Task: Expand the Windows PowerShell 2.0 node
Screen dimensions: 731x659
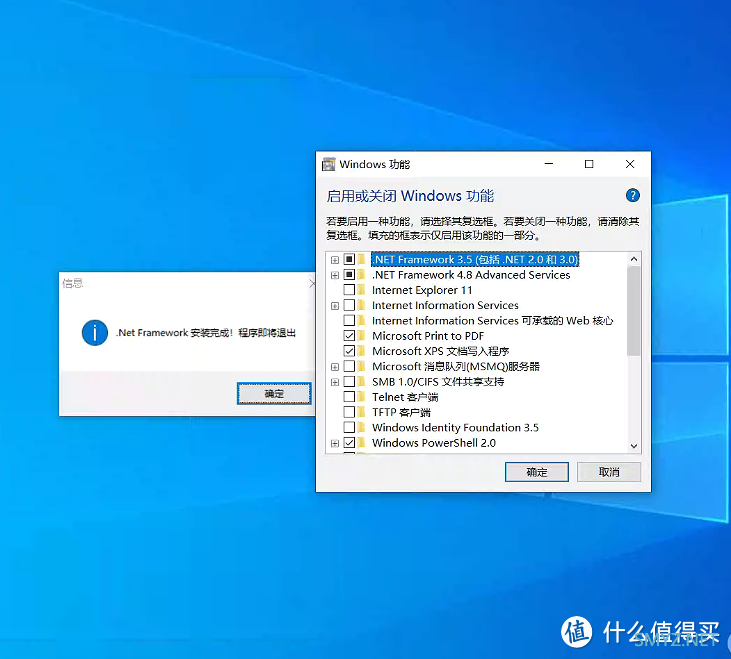Action: [x=335, y=443]
